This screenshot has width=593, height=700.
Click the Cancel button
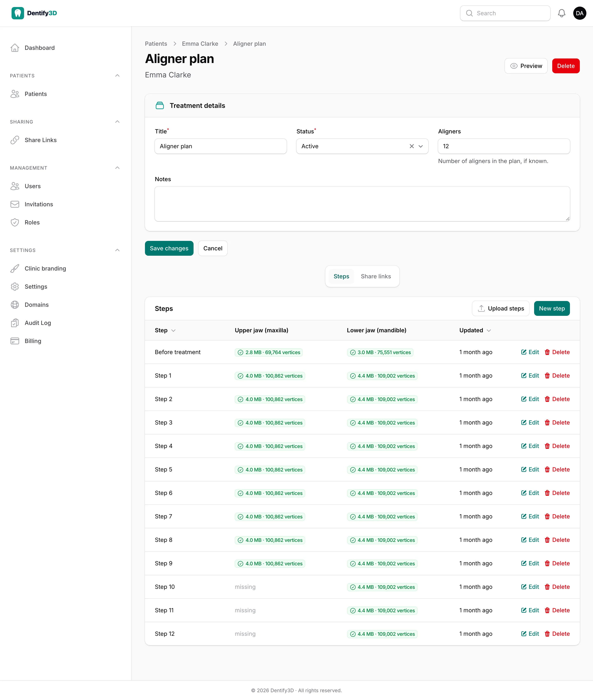tap(213, 248)
